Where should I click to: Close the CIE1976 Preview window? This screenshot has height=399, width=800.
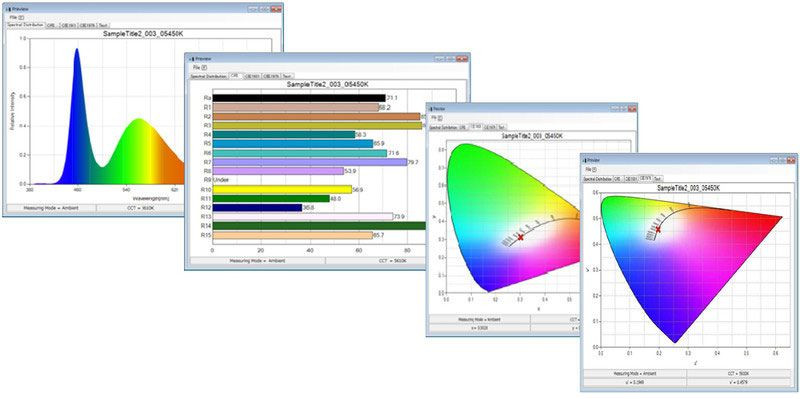tap(790, 160)
